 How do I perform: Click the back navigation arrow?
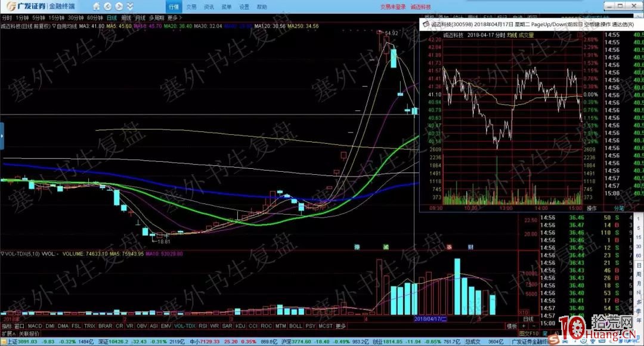(107, 7)
